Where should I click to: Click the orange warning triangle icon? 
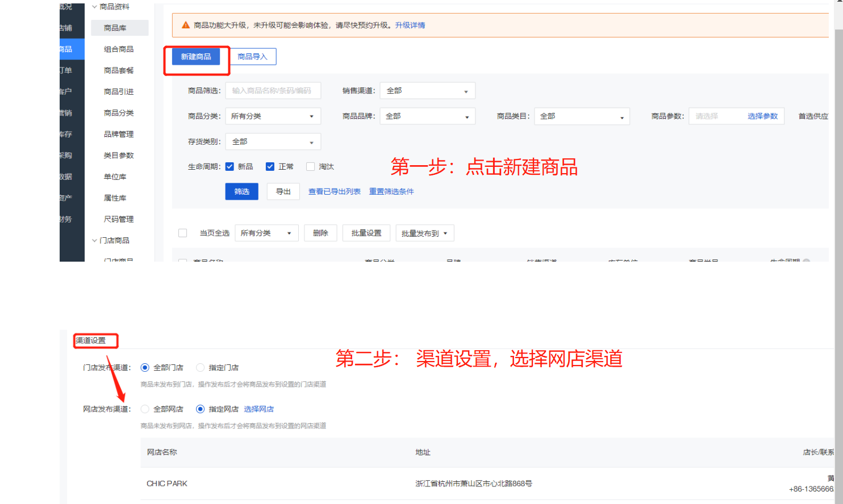186,25
